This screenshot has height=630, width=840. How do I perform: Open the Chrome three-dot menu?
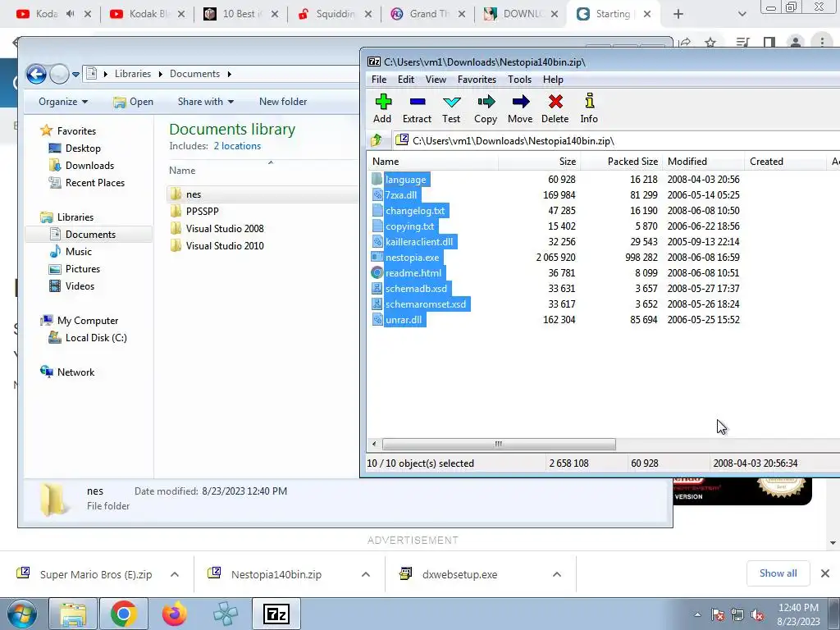click(x=822, y=43)
